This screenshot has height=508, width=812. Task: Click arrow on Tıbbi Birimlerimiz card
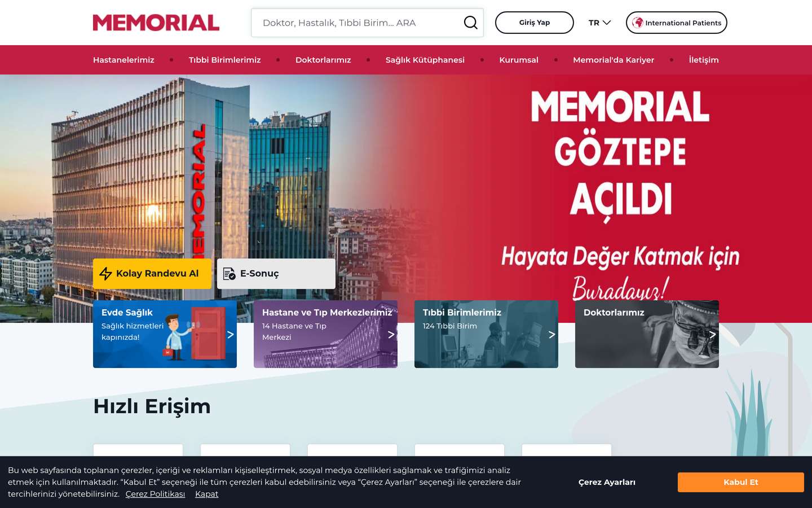551,334
